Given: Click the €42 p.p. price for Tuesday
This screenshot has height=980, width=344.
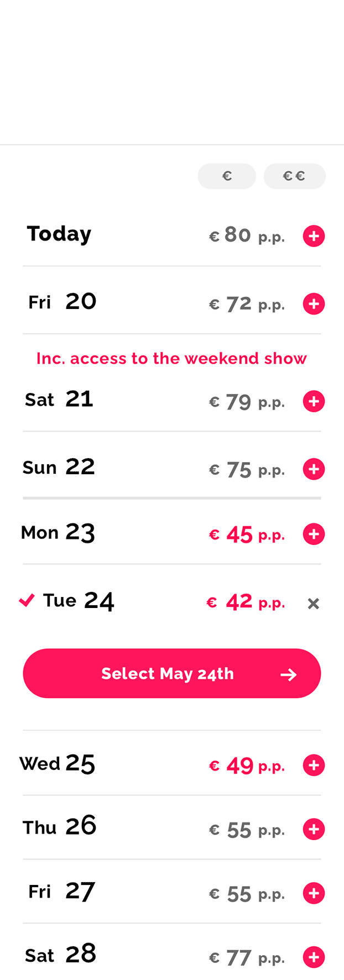Looking at the screenshot, I should click(x=246, y=602).
